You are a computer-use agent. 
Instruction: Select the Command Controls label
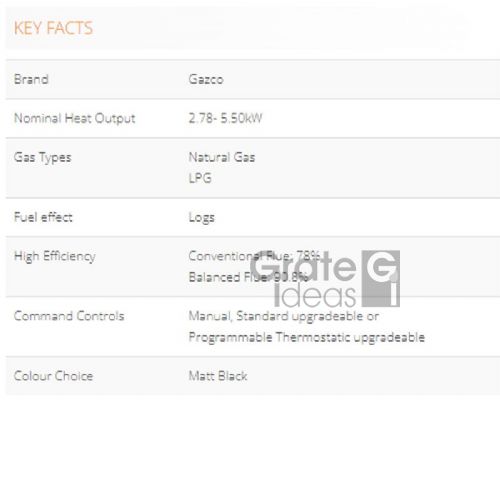click(x=69, y=316)
